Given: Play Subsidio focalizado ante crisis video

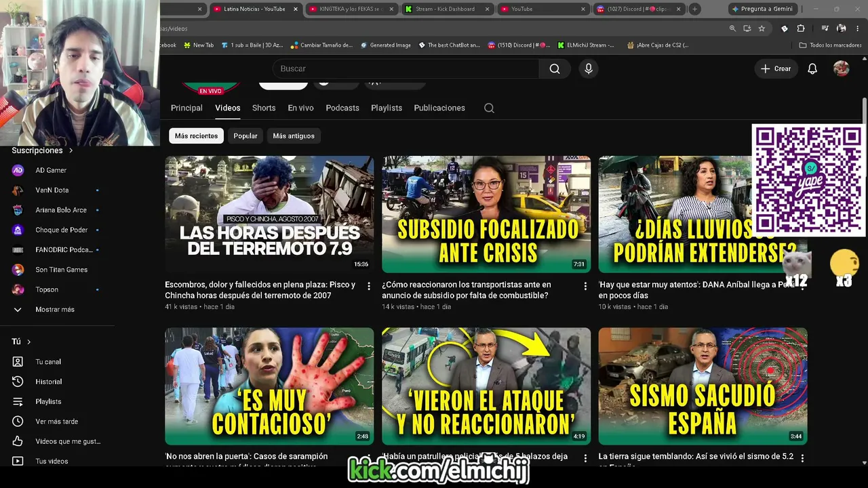Looking at the screenshot, I should point(486,214).
